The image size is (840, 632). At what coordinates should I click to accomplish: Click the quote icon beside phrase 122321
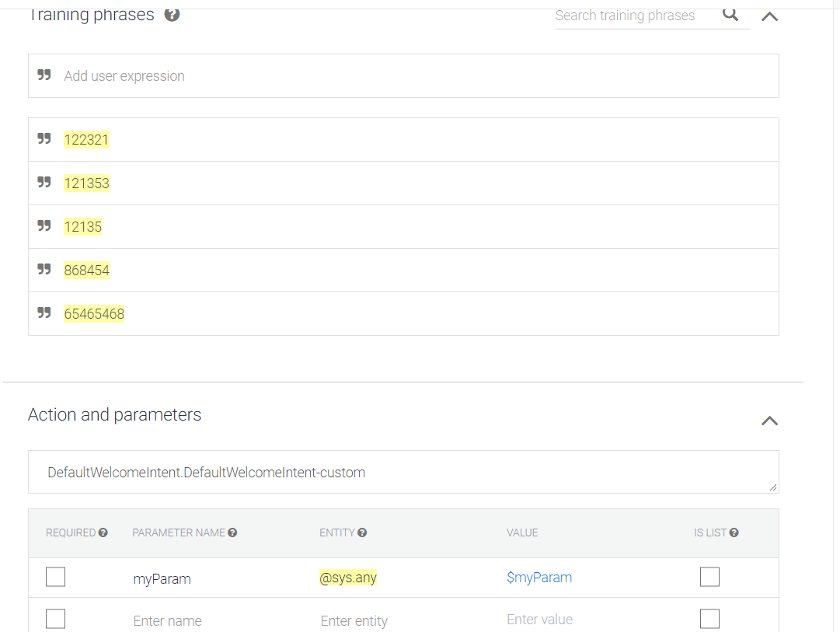[x=44, y=139]
